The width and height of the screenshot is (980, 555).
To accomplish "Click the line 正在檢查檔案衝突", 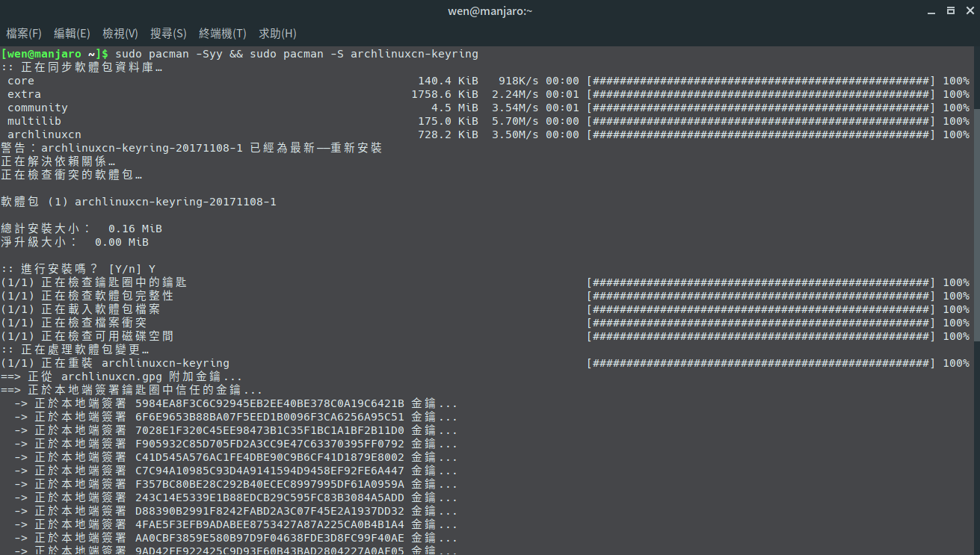I will 73,323.
